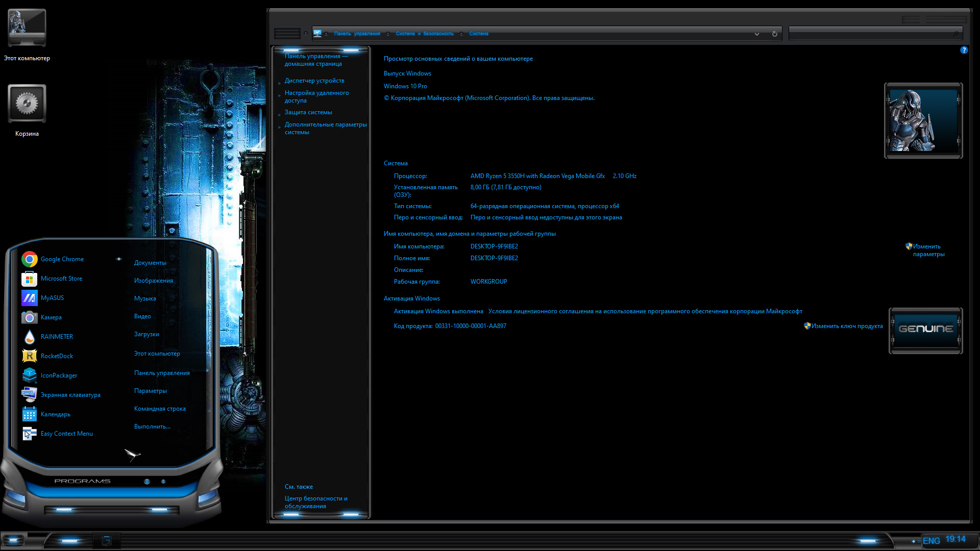Image resolution: width=980 pixels, height=551 pixels.
Task: Refresh the control panel address bar
Action: [774, 34]
